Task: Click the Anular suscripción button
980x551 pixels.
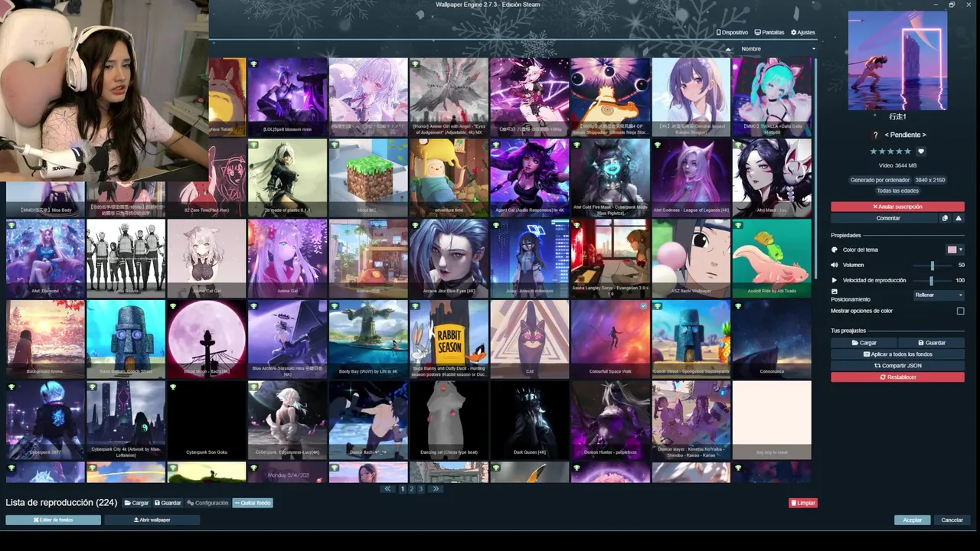Action: 897,207
